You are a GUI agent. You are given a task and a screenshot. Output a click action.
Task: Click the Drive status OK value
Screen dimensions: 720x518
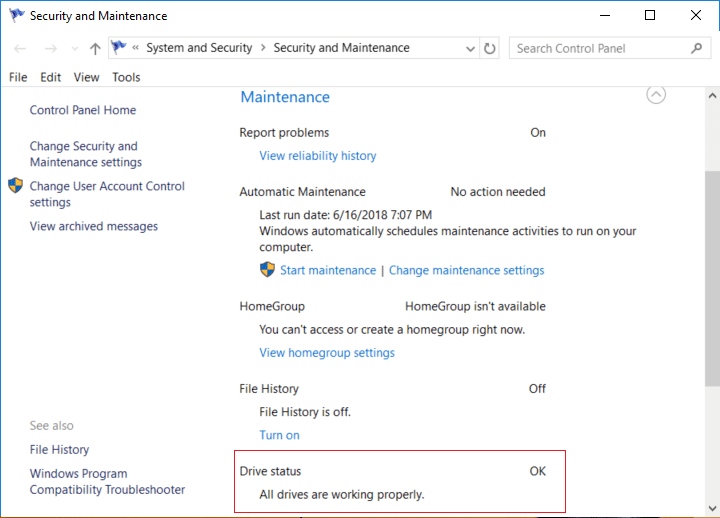tap(538, 471)
